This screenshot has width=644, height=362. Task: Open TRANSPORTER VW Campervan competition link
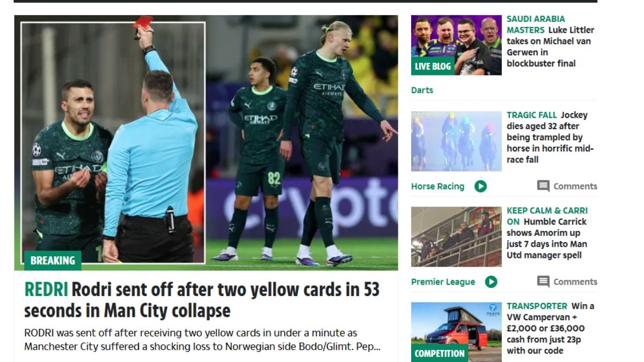click(551, 328)
